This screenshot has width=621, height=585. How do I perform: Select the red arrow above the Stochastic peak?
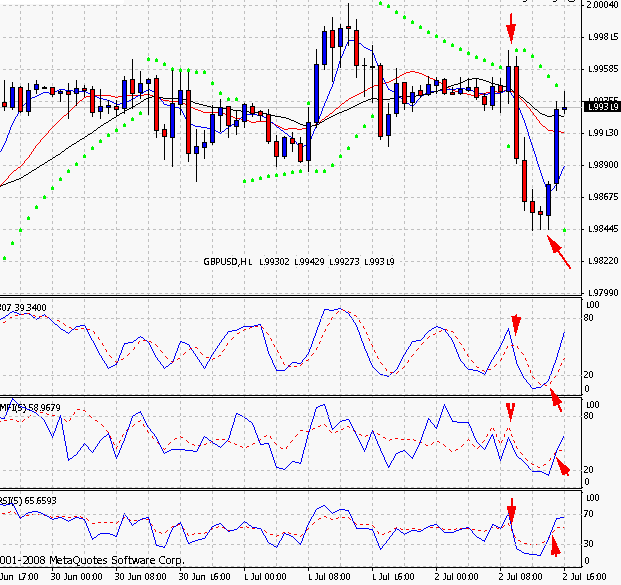tap(516, 322)
